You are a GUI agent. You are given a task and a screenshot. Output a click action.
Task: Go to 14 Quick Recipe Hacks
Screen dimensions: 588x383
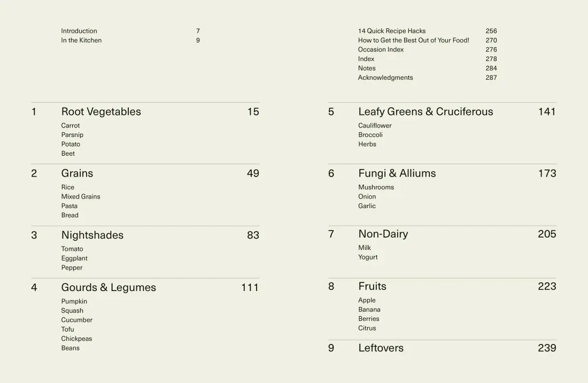(x=392, y=31)
